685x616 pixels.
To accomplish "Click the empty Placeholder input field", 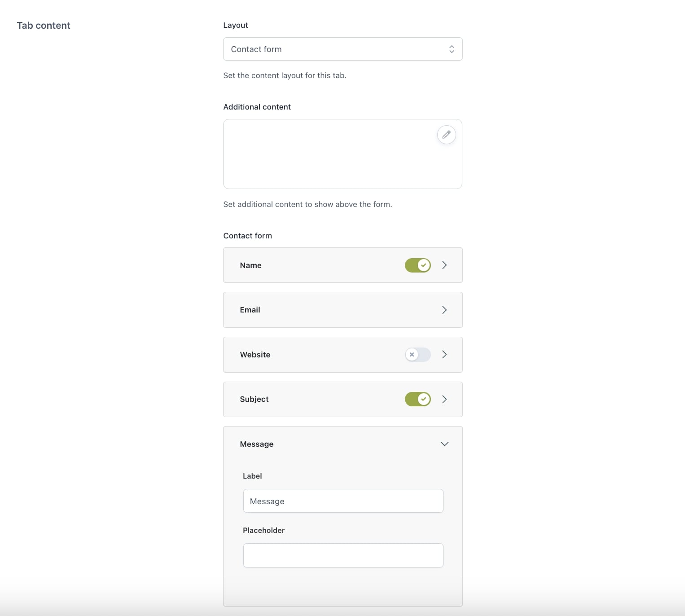I will (343, 555).
